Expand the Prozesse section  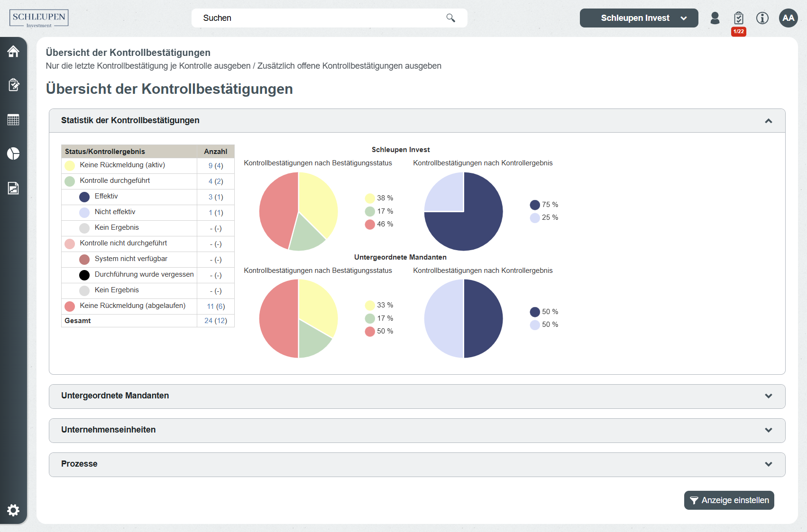coord(768,464)
